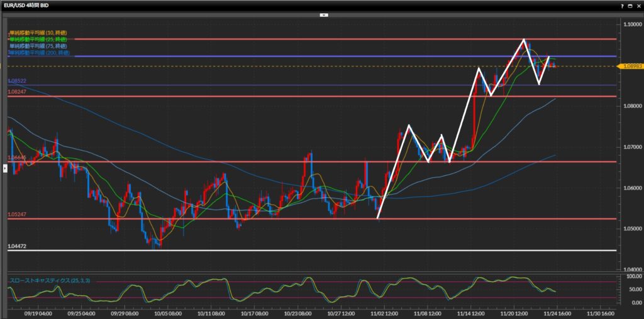Select the 25-period simple moving average label
This screenshot has height=319, width=644.
[38, 40]
